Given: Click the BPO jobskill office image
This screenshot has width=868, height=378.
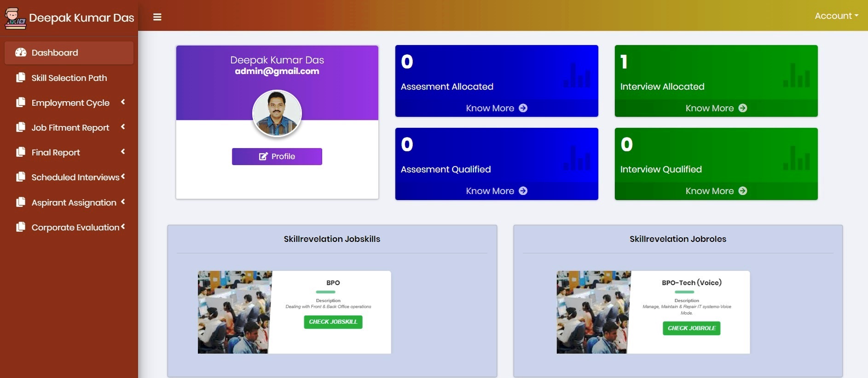Looking at the screenshot, I should pyautogui.click(x=235, y=312).
